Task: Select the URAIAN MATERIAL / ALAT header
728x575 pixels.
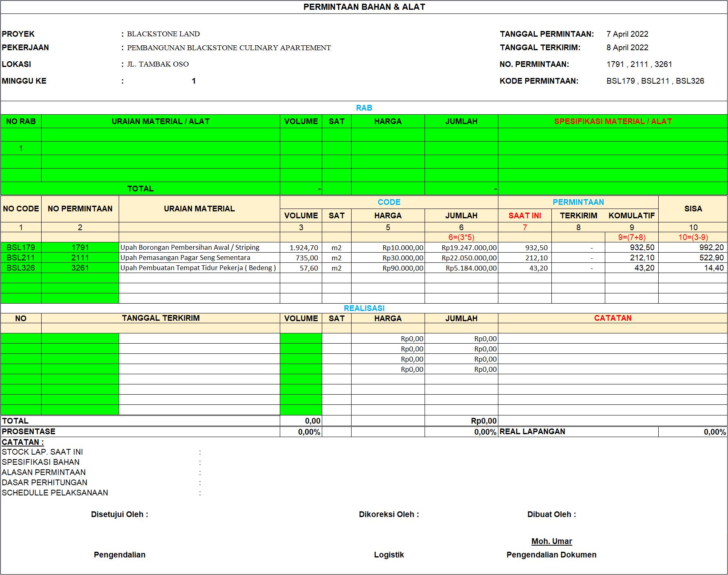Action: pos(161,121)
